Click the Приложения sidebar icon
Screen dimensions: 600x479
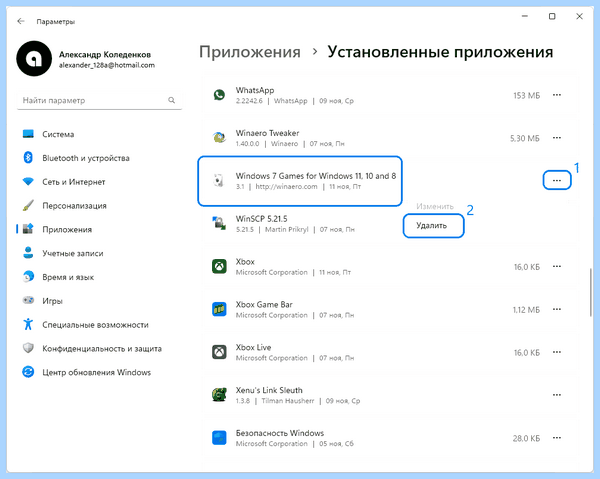(x=28, y=229)
